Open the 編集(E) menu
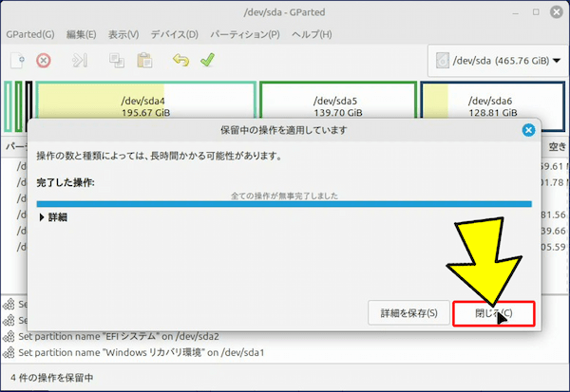Screen dimensions: 570x392 (81, 35)
